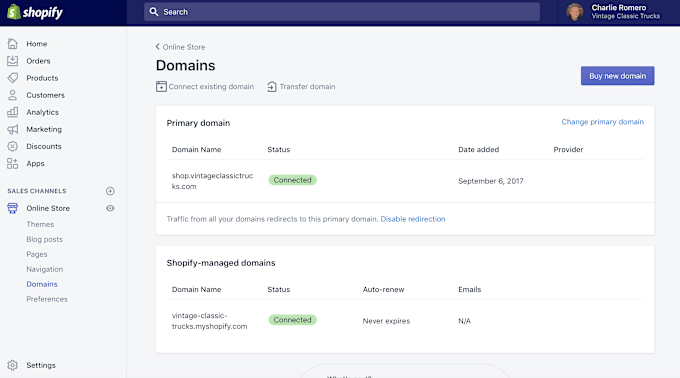Click the Never expires value
Viewport: 680px width, 378px height.
pyautogui.click(x=386, y=321)
